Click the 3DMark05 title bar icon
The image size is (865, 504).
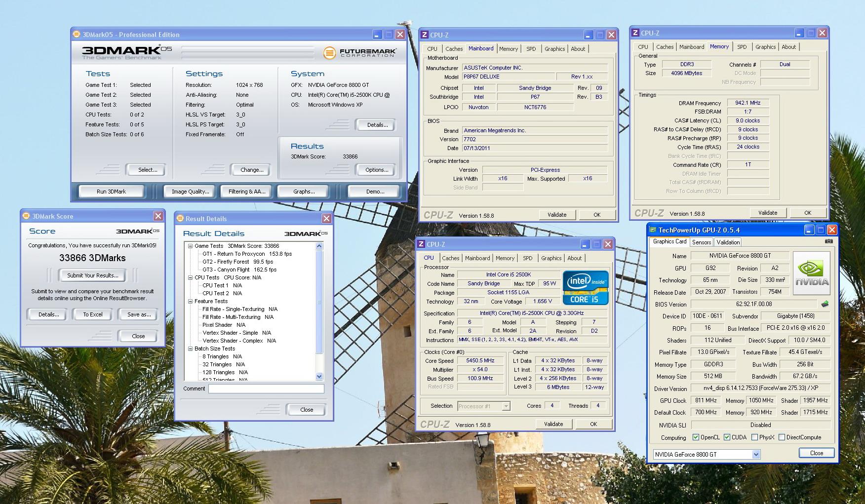coord(77,34)
